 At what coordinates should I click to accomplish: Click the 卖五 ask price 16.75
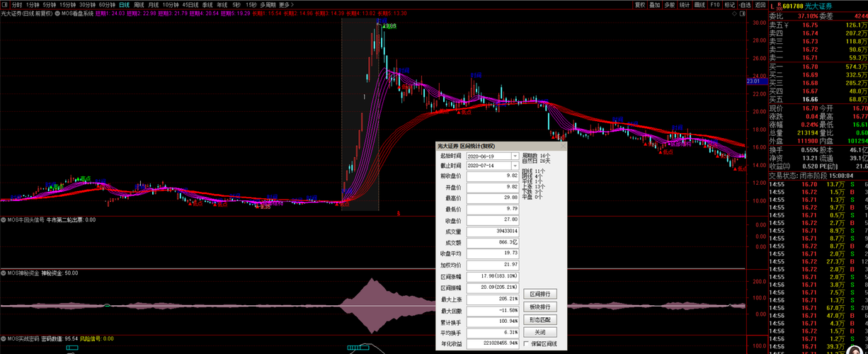pyautogui.click(x=810, y=25)
